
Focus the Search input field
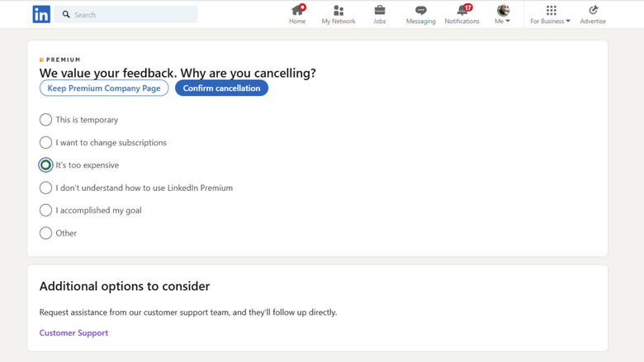125,14
